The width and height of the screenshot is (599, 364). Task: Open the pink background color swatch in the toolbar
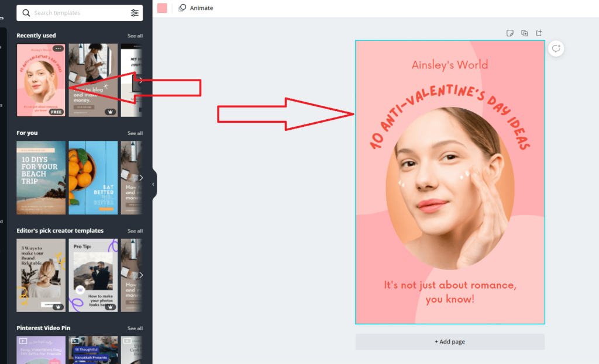coord(162,8)
